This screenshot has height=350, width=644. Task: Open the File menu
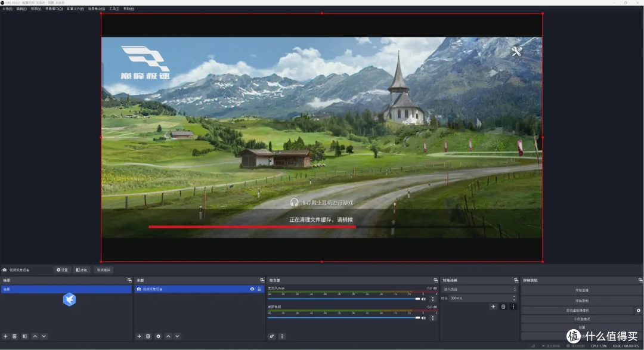(7, 8)
